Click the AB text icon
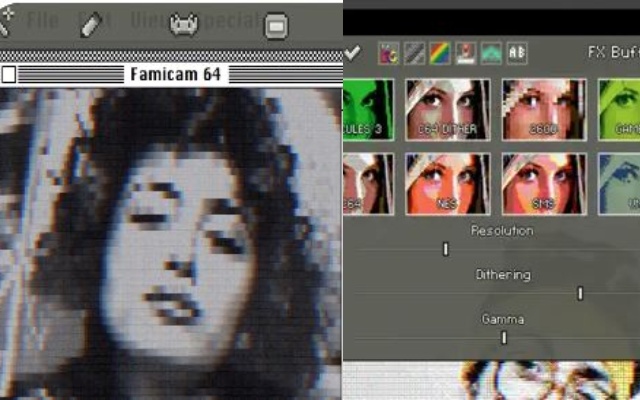 [517, 53]
